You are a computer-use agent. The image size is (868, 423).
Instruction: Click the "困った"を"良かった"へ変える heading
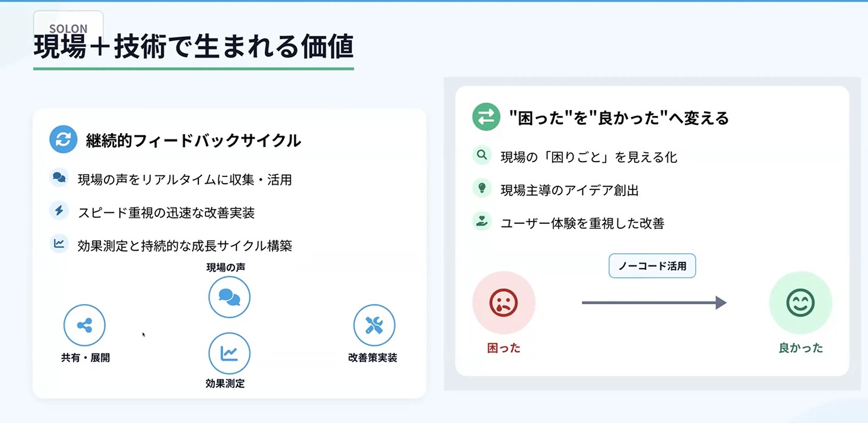tap(619, 118)
